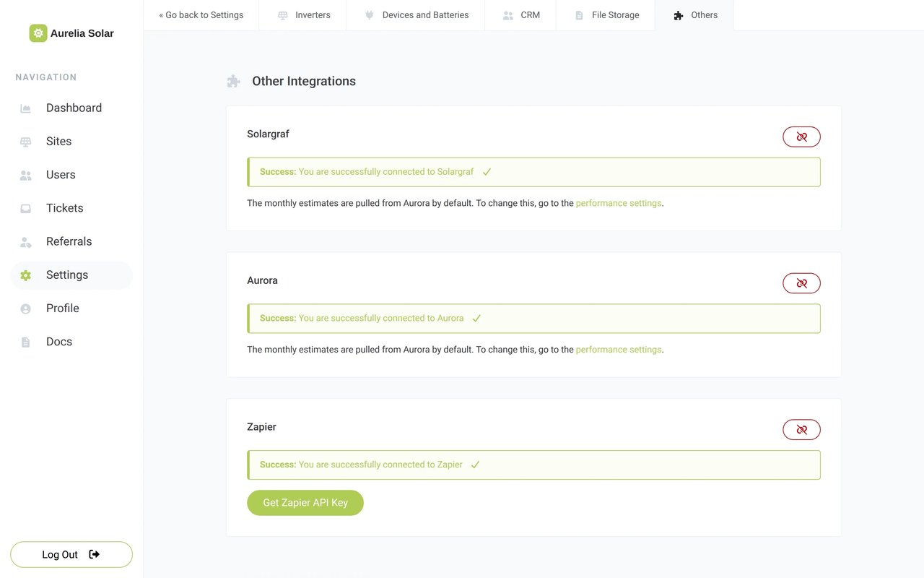Viewport: 924px width, 578px height.
Task: Log out of the account
Action: pos(71,555)
